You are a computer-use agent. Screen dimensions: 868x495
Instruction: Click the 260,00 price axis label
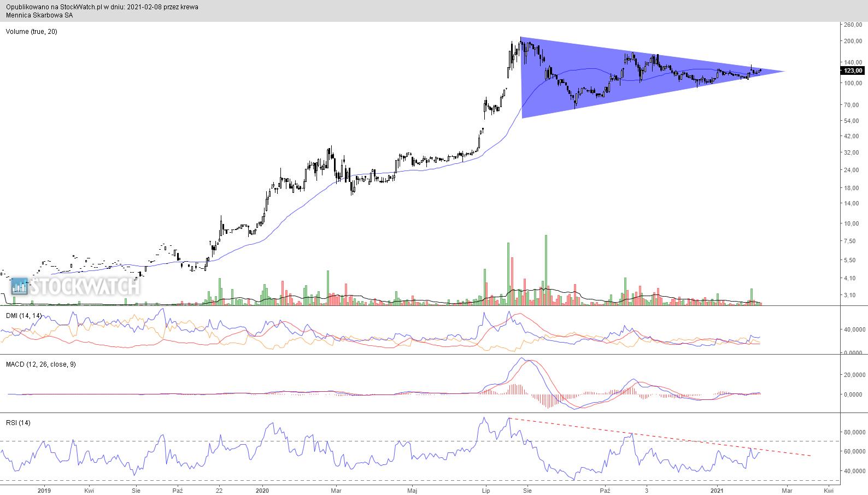tap(853, 25)
